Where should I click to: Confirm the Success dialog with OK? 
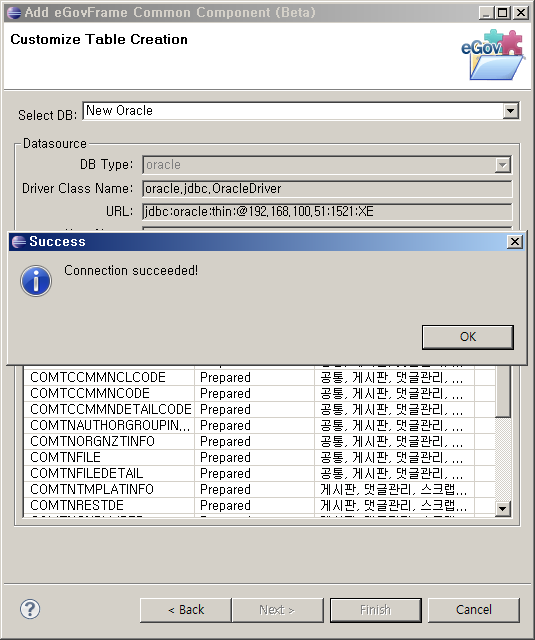click(x=468, y=337)
